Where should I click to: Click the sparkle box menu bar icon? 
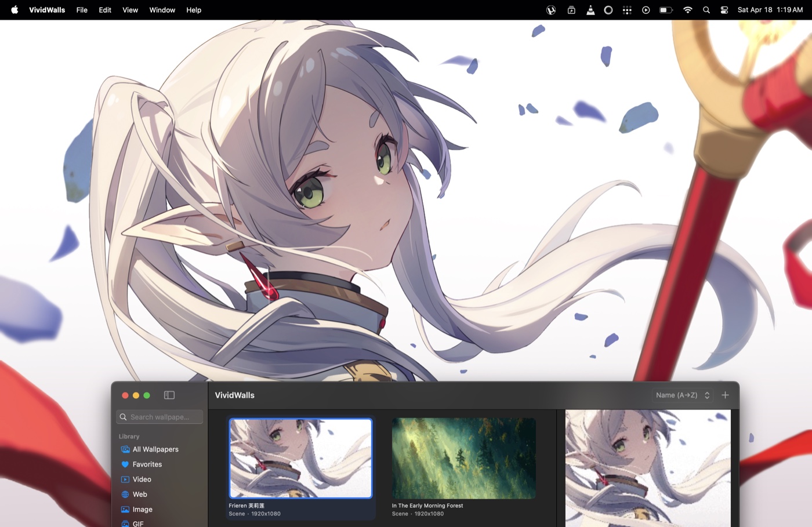point(571,10)
